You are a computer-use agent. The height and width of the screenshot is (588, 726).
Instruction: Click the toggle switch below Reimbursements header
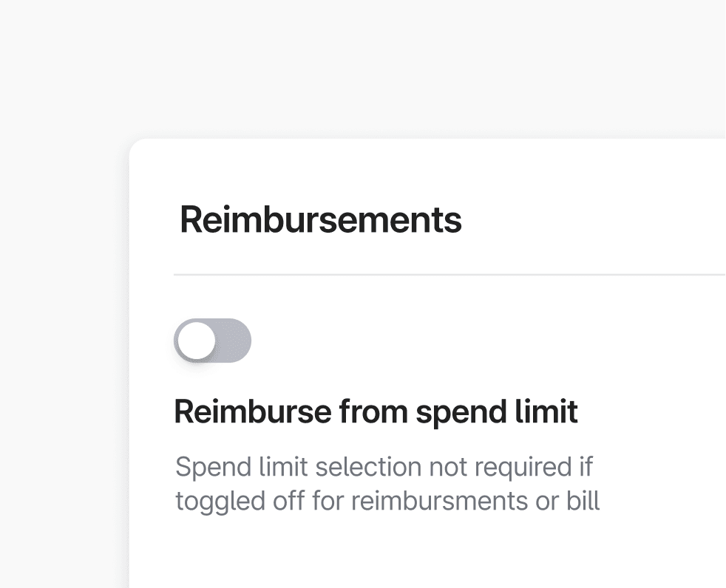(x=212, y=341)
